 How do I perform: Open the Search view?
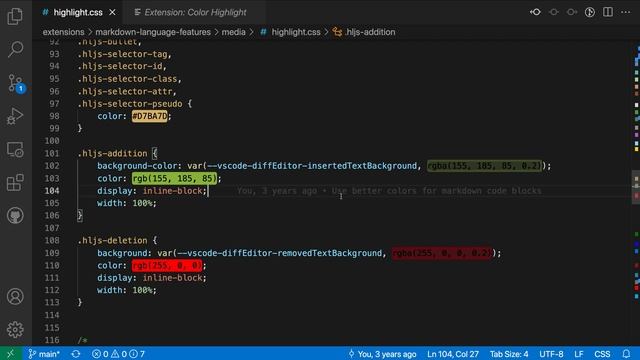click(x=15, y=49)
